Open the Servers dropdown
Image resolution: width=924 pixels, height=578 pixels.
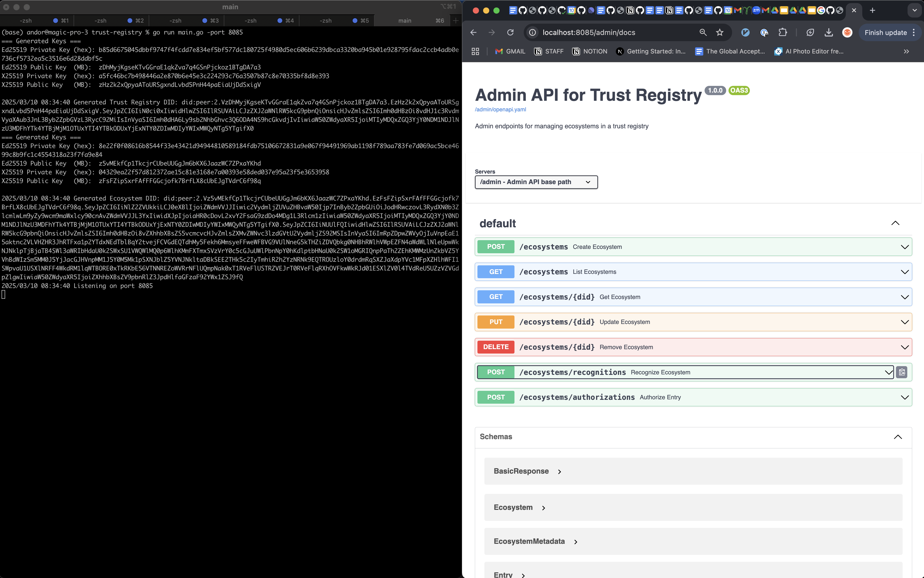[x=536, y=182]
